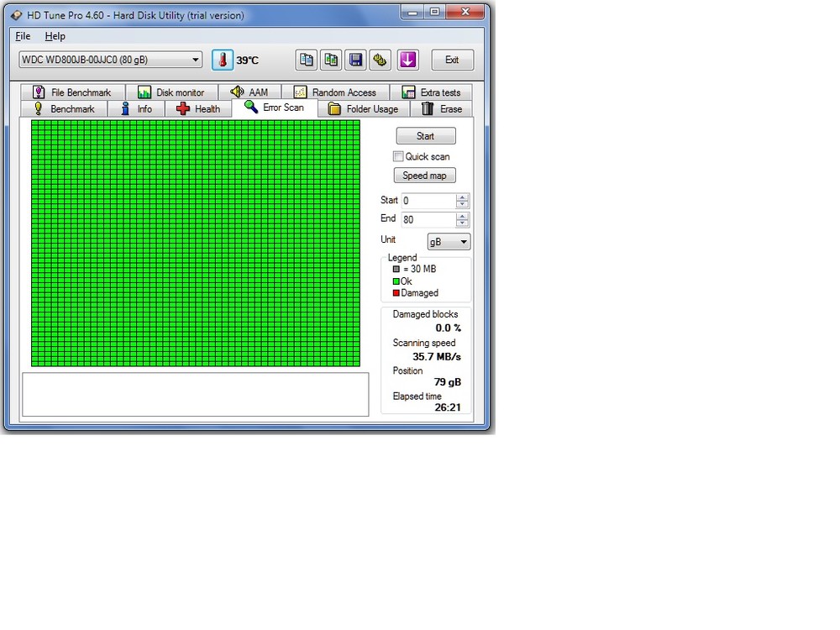Save screenshot floppy disk icon
This screenshot has width=840, height=630.
pyautogui.click(x=355, y=60)
